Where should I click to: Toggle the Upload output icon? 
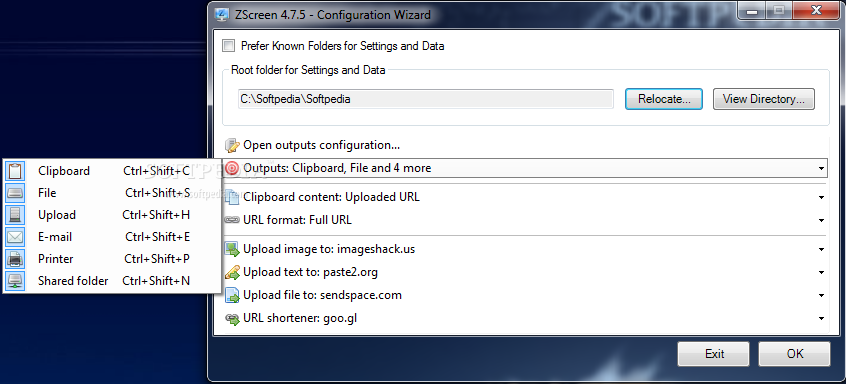pos(15,215)
